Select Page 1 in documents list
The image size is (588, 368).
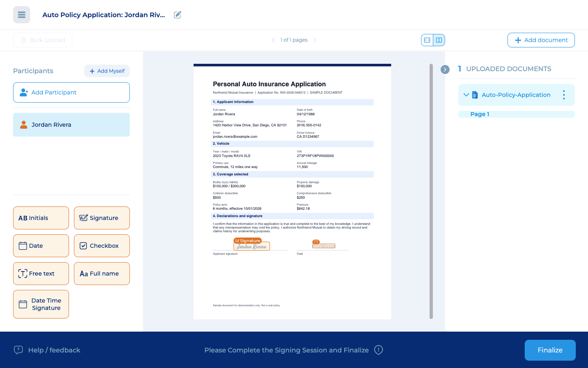[x=517, y=114]
